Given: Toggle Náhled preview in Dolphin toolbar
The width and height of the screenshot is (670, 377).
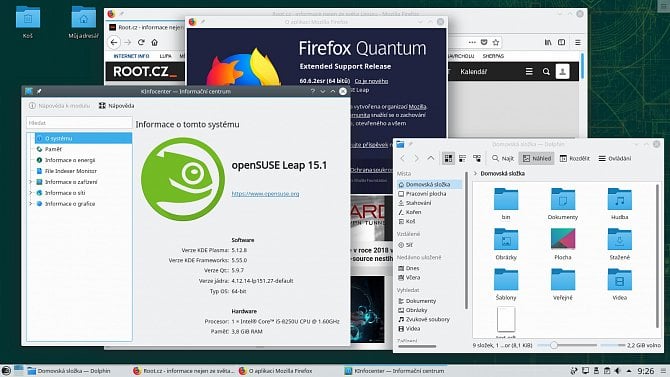Looking at the screenshot, I should click(537, 159).
